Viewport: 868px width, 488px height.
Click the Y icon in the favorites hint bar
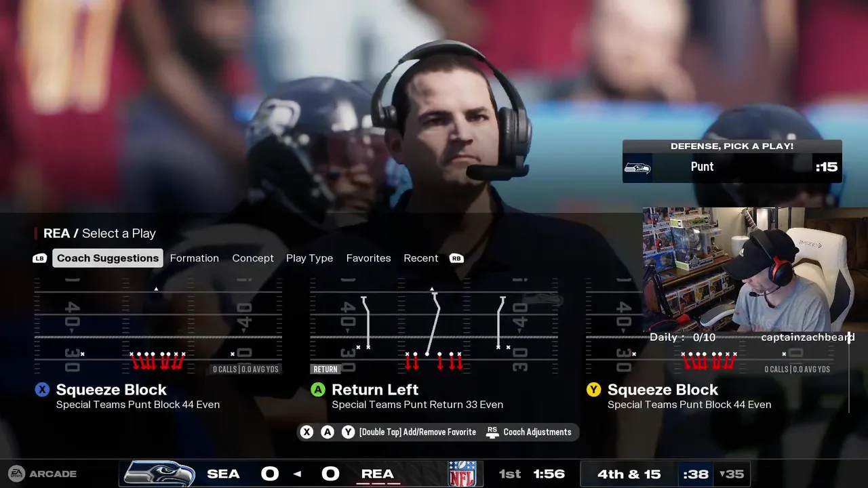click(348, 432)
